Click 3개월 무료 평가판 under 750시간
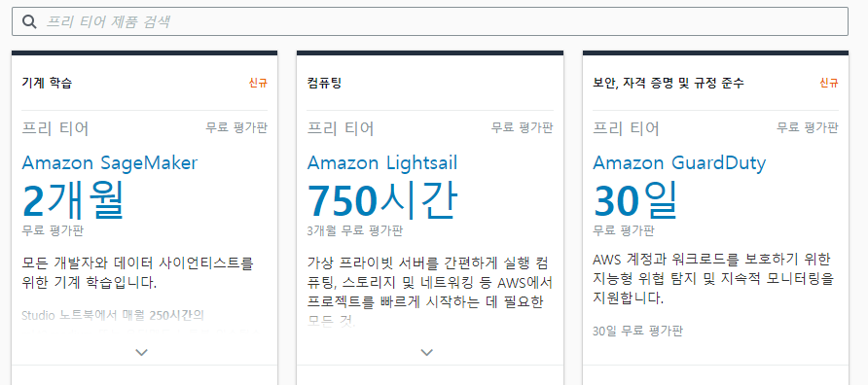Image resolution: width=868 pixels, height=385 pixels. coord(355,230)
